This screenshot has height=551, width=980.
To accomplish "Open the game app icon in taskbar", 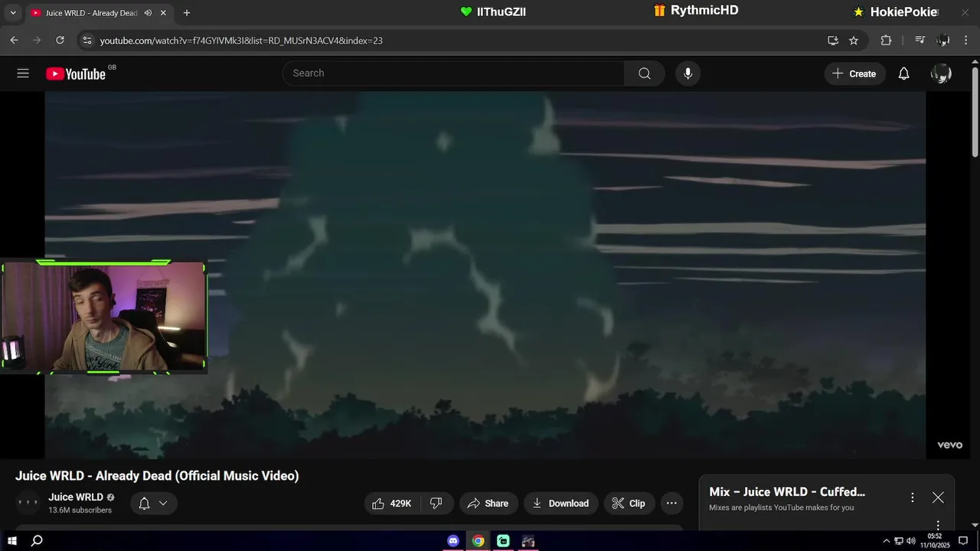I will coord(528,541).
